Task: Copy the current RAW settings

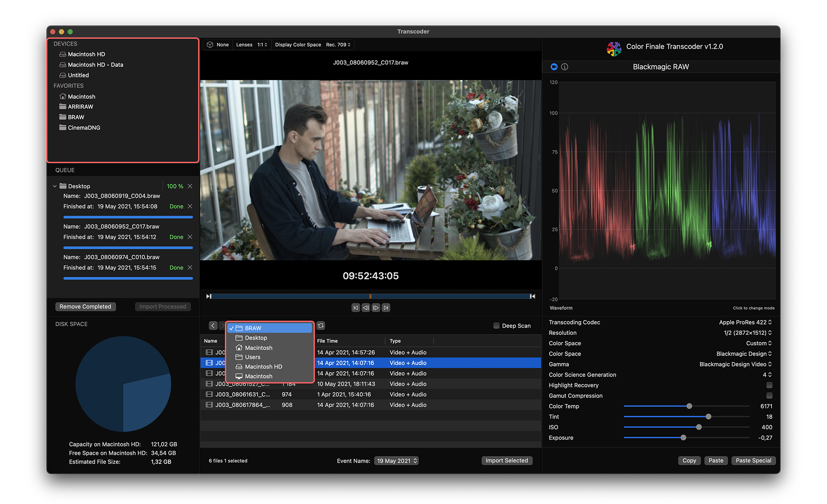Action: tap(689, 461)
